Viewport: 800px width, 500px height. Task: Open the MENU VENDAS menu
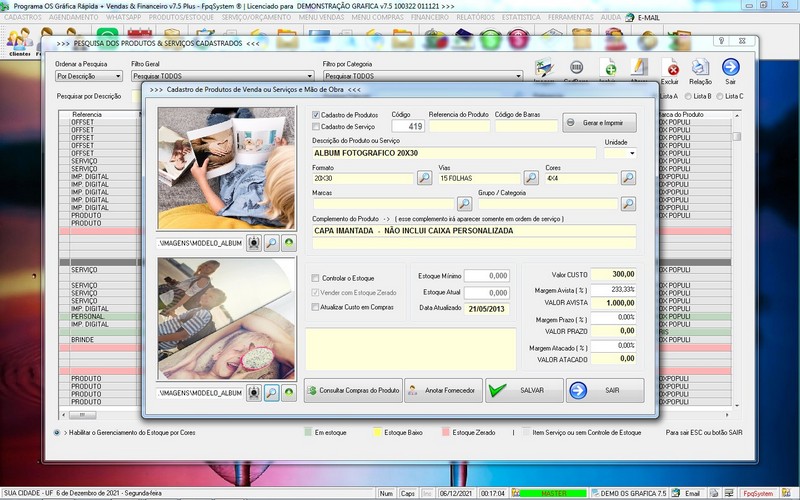point(321,17)
